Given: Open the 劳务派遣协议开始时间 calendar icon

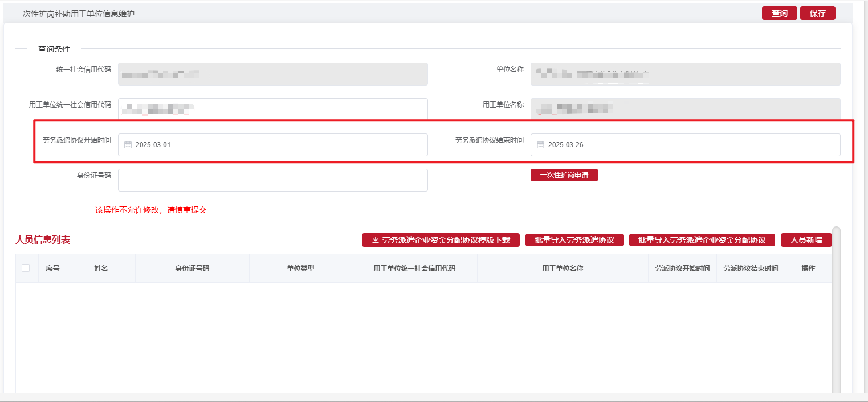Looking at the screenshot, I should (128, 144).
